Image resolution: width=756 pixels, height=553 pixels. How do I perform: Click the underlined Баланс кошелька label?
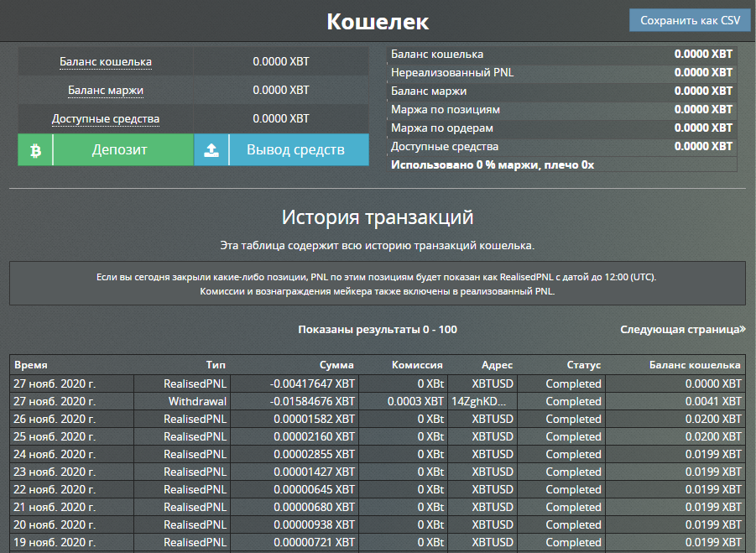click(x=106, y=62)
